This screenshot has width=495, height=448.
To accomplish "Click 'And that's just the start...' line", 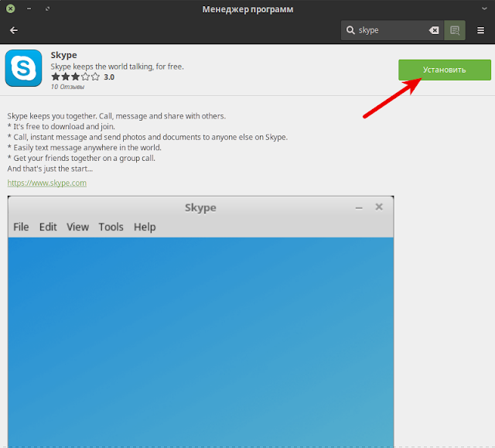I will click(x=50, y=169).
